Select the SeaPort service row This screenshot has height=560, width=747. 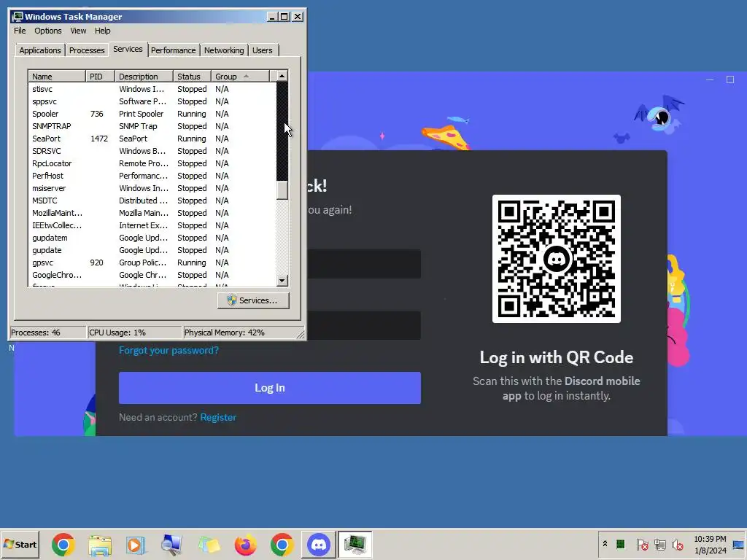[152, 139]
